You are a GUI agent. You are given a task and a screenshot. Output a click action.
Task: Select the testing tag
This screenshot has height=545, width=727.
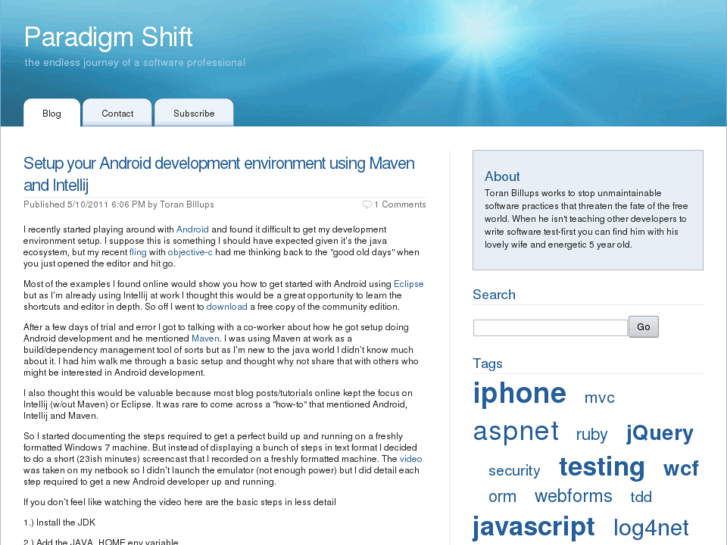tap(601, 467)
